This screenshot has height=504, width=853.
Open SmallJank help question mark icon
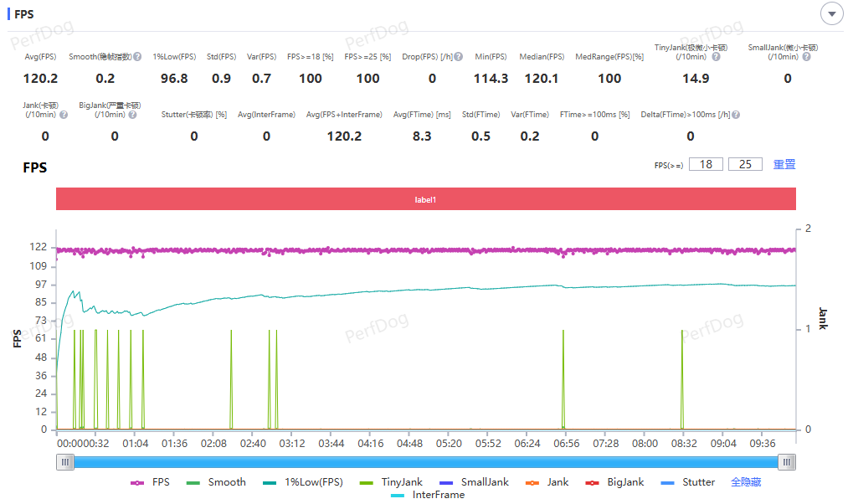pyautogui.click(x=806, y=57)
